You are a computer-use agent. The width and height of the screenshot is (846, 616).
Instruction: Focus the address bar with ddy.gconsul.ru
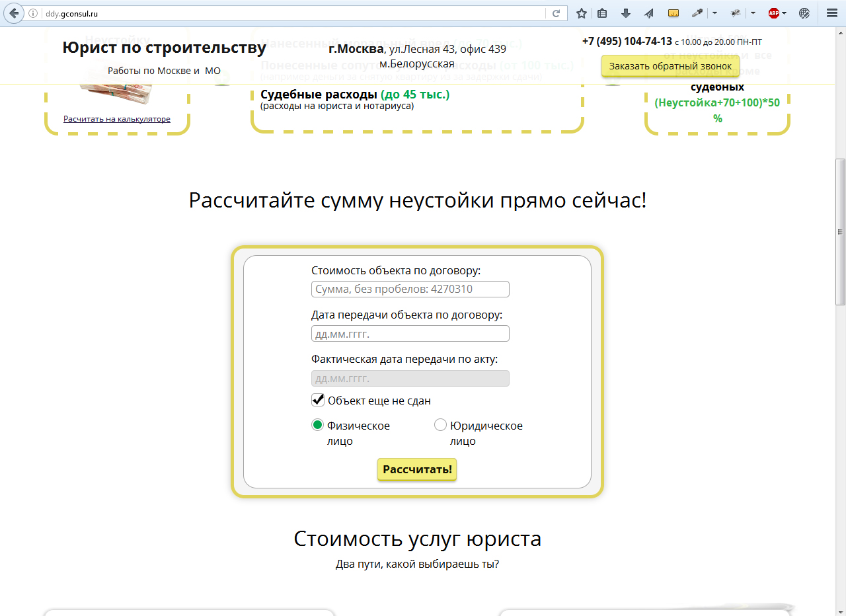(294, 13)
